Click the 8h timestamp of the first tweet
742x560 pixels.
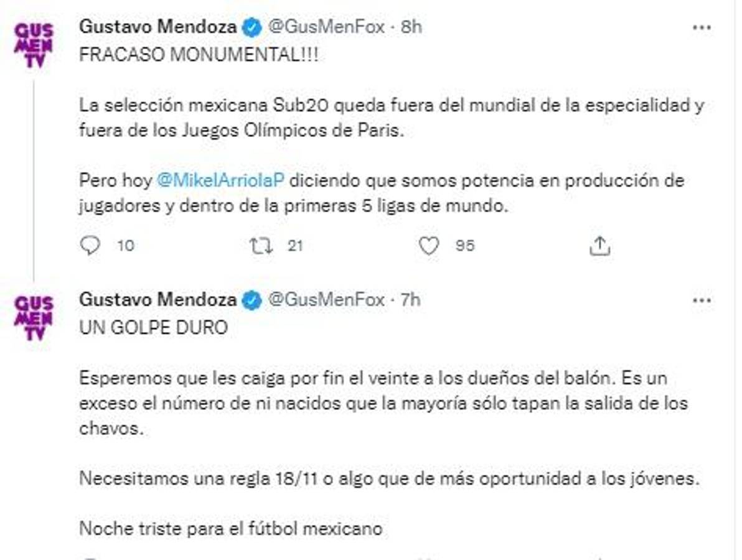pyautogui.click(x=410, y=26)
